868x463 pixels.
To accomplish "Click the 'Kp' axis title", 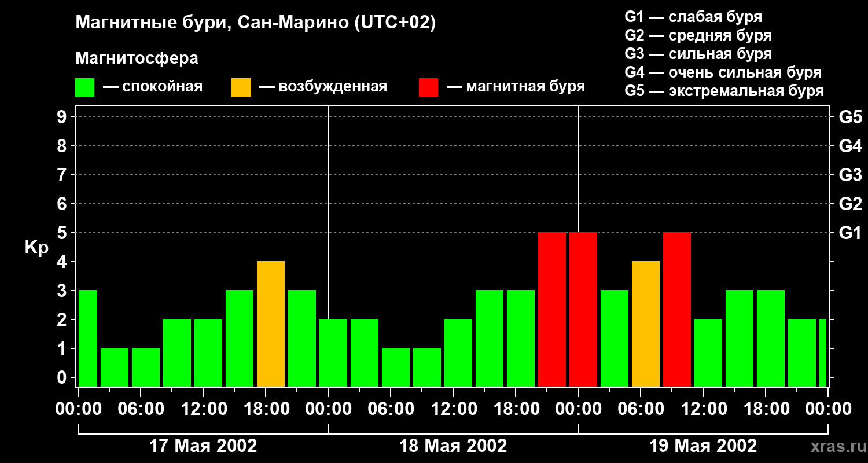I will coord(36,247).
